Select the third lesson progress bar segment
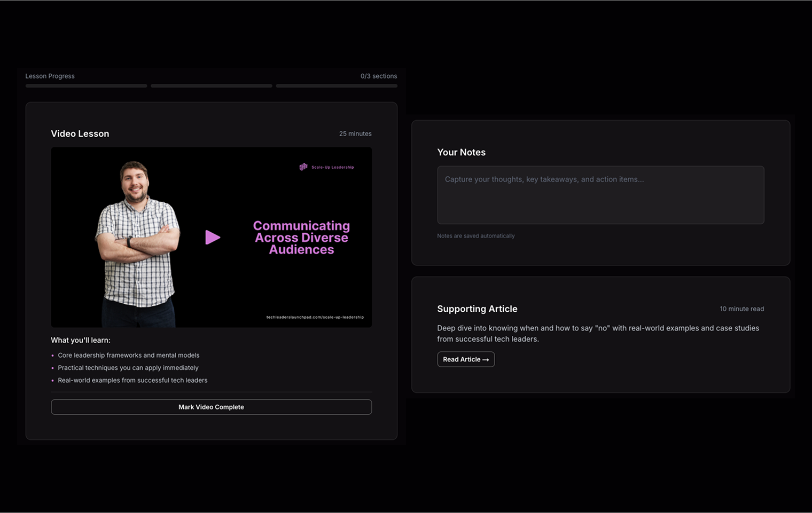The width and height of the screenshot is (812, 513). pos(337,86)
